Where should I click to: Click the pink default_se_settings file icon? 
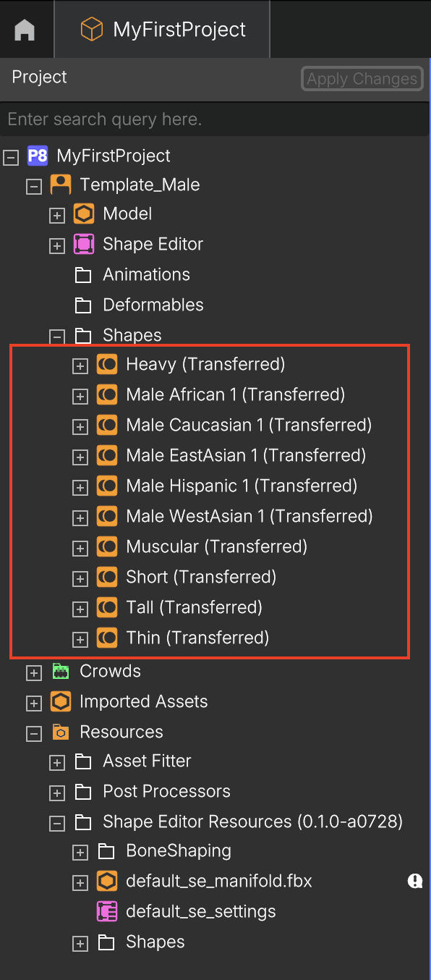(x=107, y=912)
